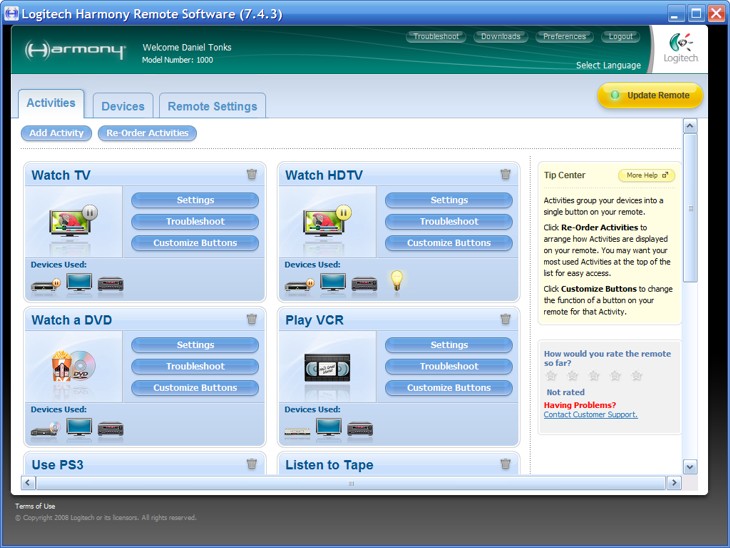Click trash icon next to Listen to Tape
Viewport: 730px width, 548px height.
[506, 464]
